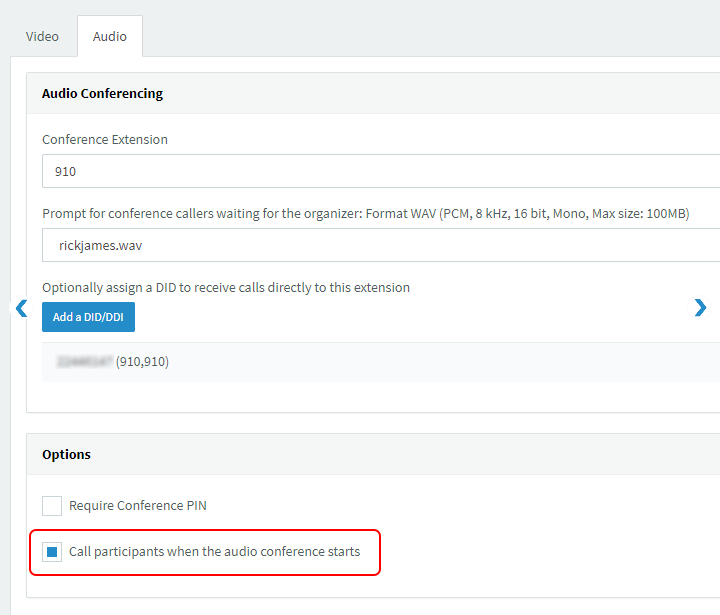
Task: Click the Conference Extension label
Action: point(105,139)
